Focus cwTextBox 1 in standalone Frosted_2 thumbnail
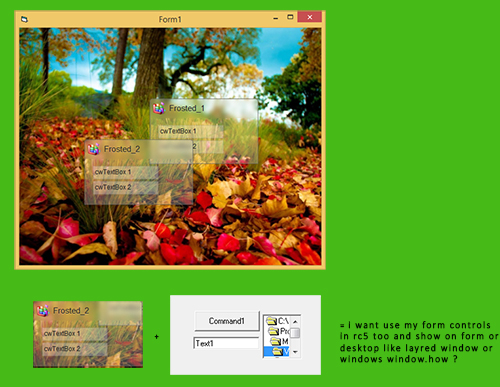Image resolution: width=500 pixels, height=387 pixels. [75, 333]
